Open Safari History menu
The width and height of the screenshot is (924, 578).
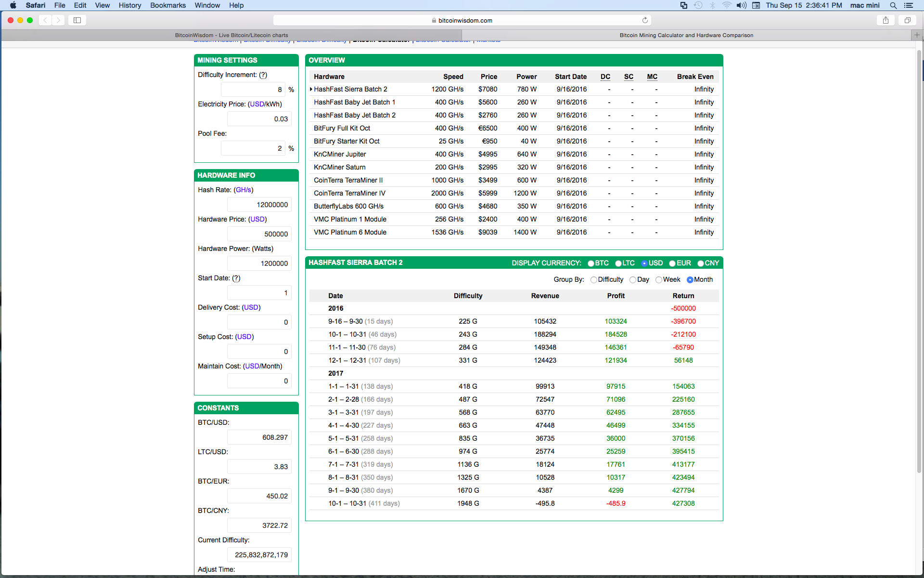pyautogui.click(x=130, y=5)
